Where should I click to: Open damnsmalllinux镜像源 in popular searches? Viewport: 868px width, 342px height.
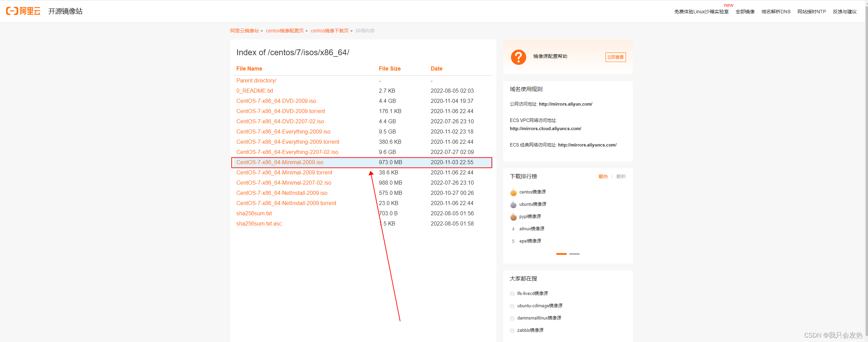[x=539, y=318]
